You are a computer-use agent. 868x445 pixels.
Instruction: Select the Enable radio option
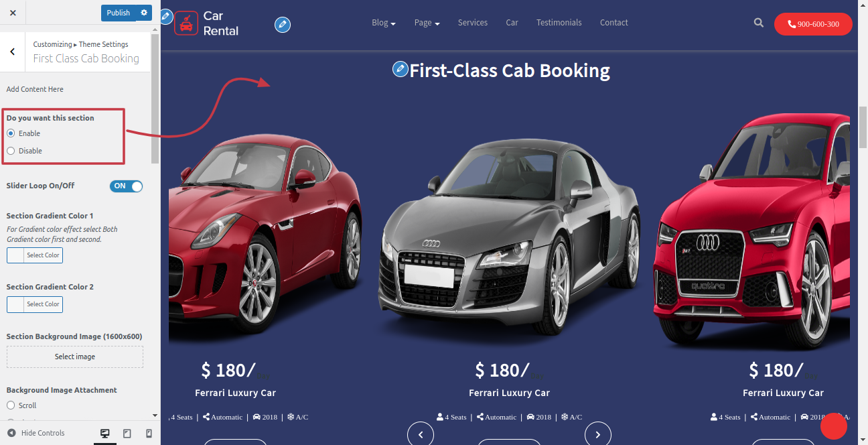tap(11, 133)
